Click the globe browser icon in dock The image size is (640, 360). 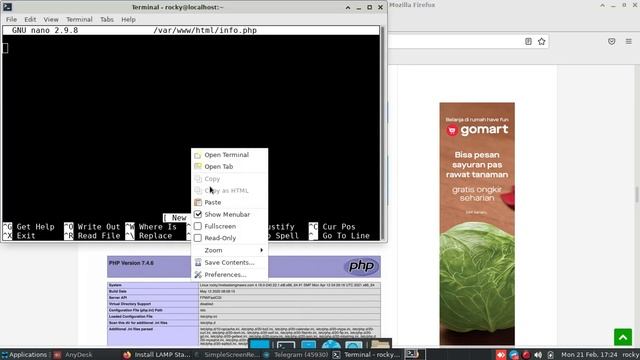pos(331,345)
